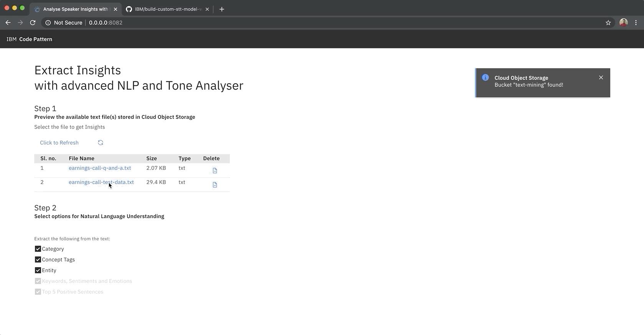Click the info icon in the notification
This screenshot has height=335, width=644.
(485, 77)
